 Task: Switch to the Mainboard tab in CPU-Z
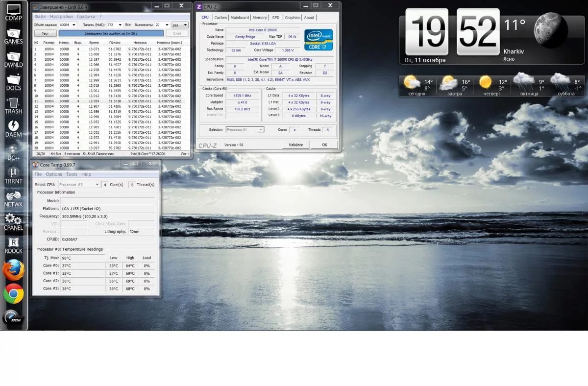[240, 18]
